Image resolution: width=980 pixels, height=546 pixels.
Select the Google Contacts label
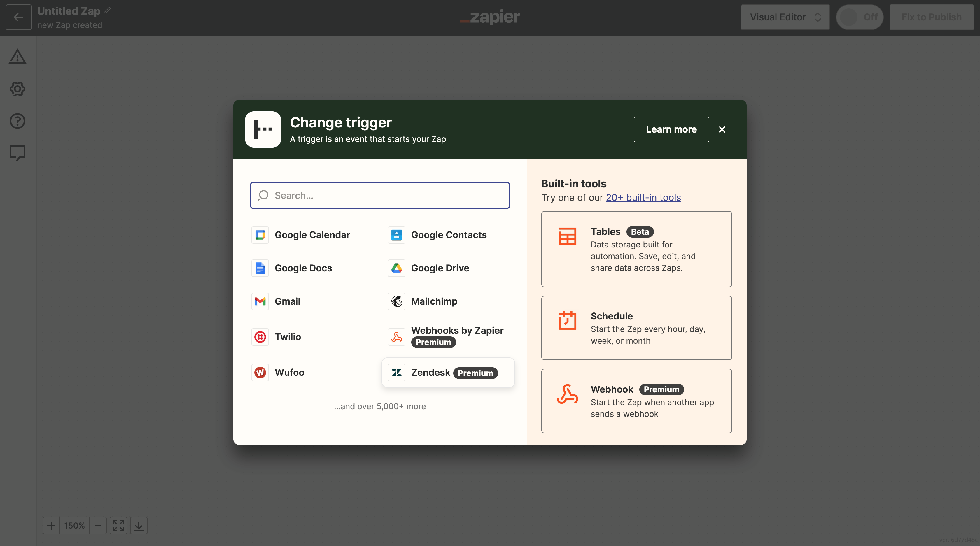449,235
